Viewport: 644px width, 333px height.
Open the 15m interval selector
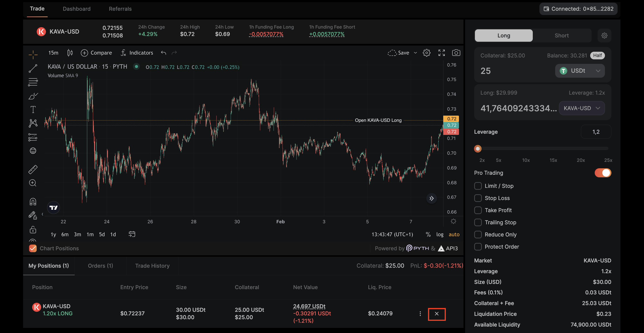click(53, 53)
